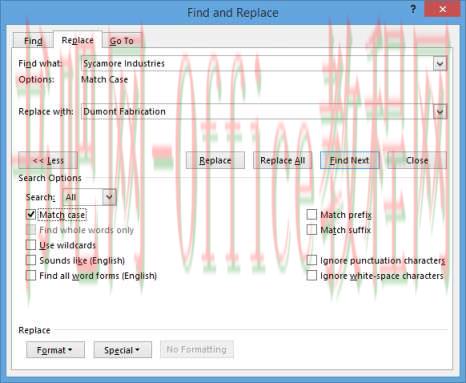Close the Find and Replace dialog with X

coord(442,9)
